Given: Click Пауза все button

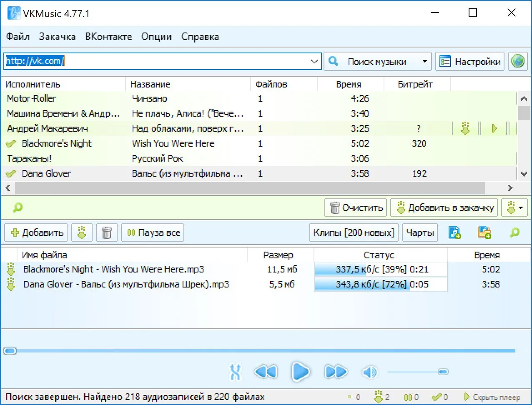Looking at the screenshot, I should [153, 232].
